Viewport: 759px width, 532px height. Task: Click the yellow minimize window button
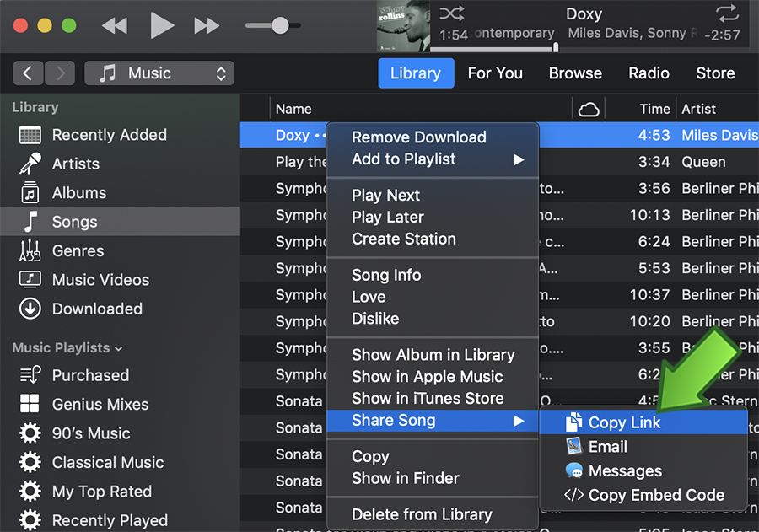[x=45, y=25]
